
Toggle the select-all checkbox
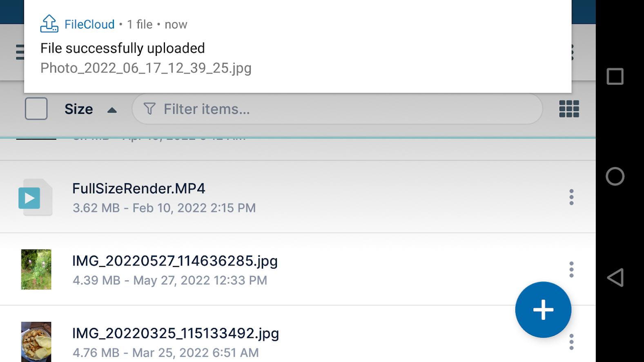coord(36,109)
